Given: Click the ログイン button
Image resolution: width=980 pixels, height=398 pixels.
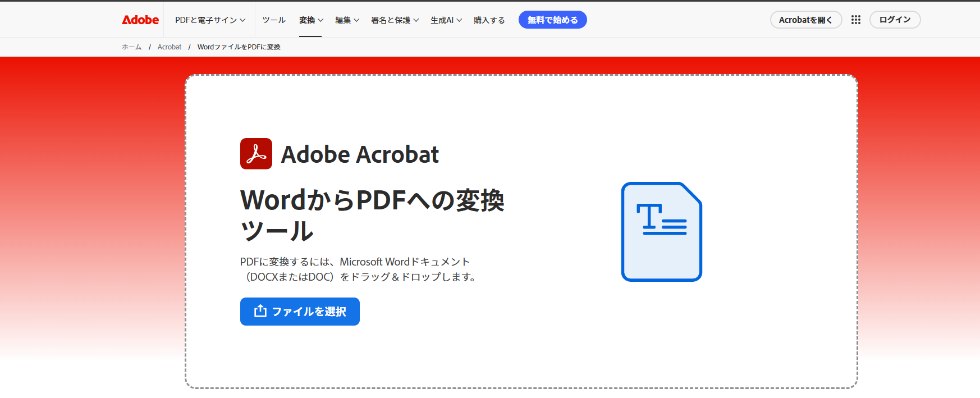Looking at the screenshot, I should click(x=895, y=20).
